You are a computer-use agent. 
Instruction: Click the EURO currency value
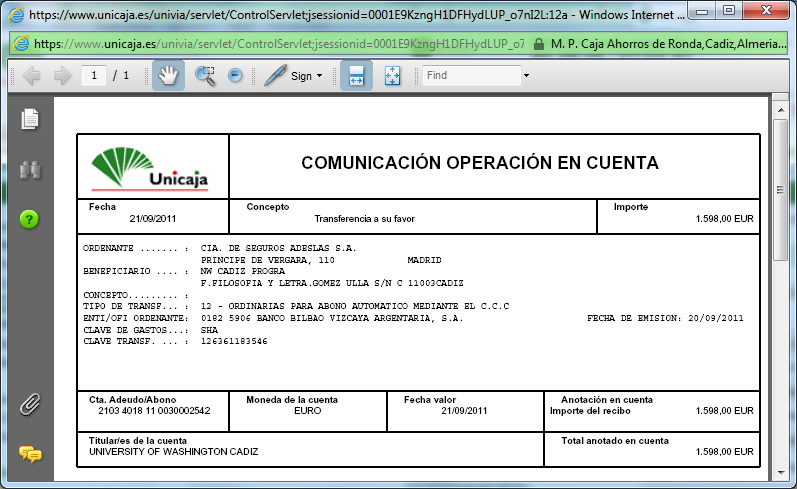[308, 411]
